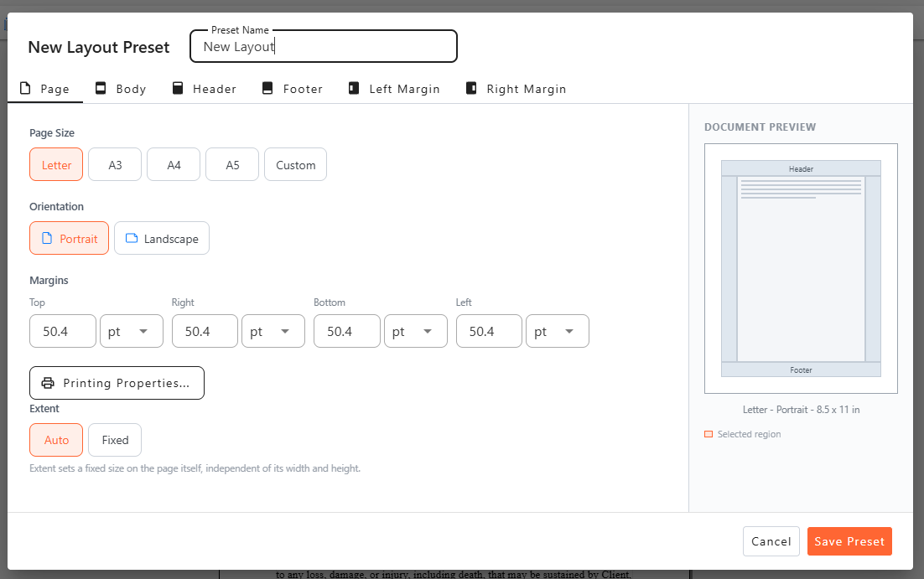Set orientation to Portrait
Viewport: 924px width, 579px height.
click(x=69, y=238)
